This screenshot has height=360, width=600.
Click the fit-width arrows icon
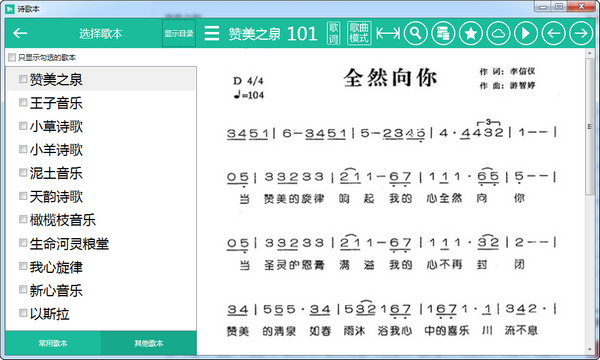tap(388, 33)
